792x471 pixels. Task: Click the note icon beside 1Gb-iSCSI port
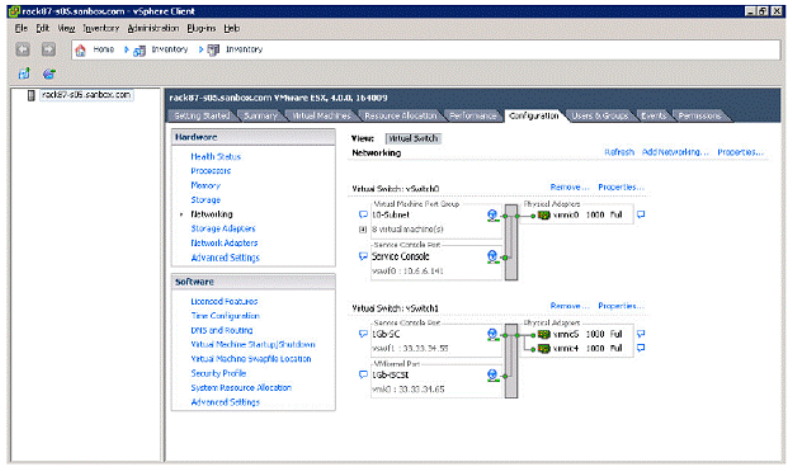[x=363, y=374]
